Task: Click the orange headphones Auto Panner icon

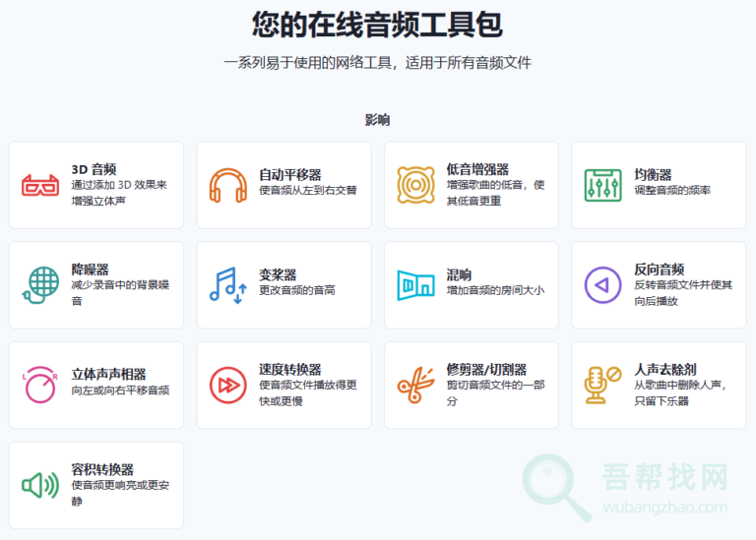Action: [x=228, y=185]
